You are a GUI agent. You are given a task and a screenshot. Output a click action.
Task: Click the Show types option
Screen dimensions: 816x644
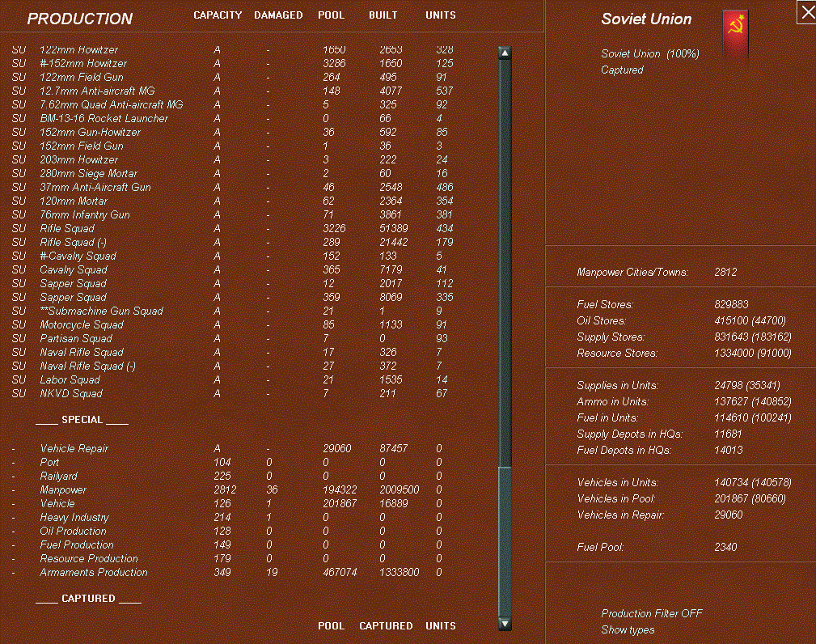click(628, 629)
